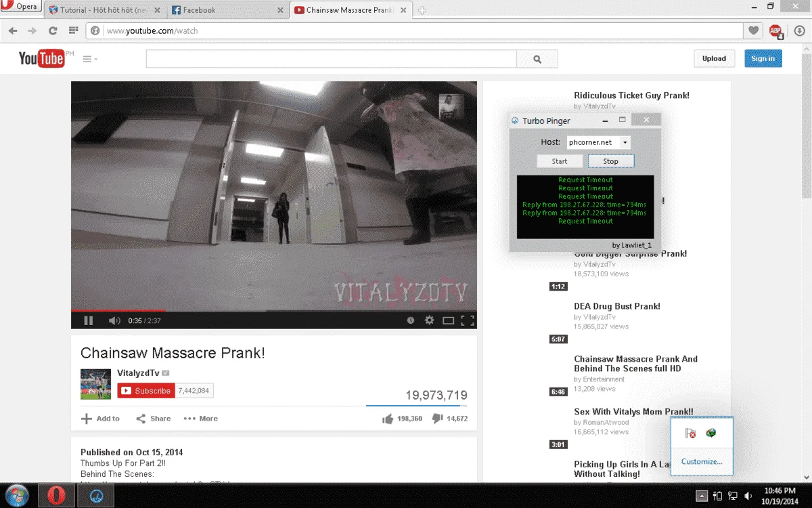Subscribe to VitalyzdTv

click(146, 391)
